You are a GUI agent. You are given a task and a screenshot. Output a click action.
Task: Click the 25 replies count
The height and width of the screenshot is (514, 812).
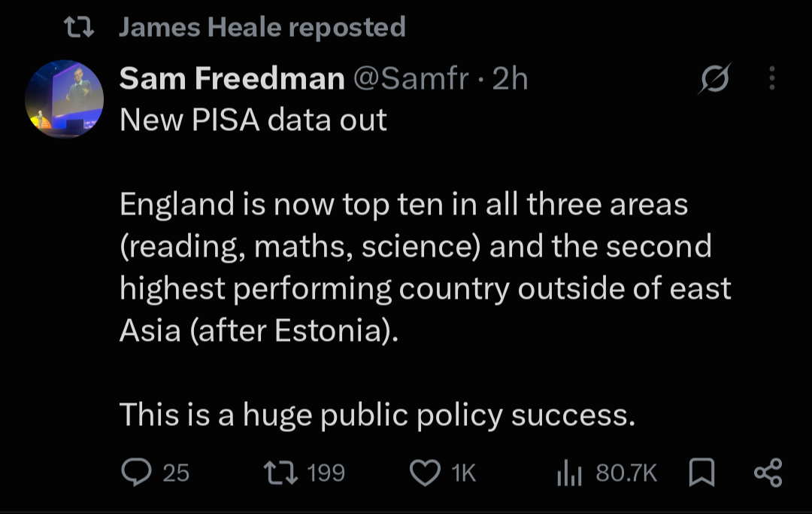click(x=176, y=473)
